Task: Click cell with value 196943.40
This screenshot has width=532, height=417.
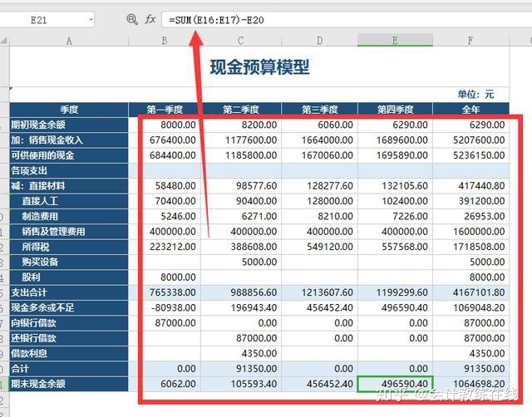Action: [241, 308]
